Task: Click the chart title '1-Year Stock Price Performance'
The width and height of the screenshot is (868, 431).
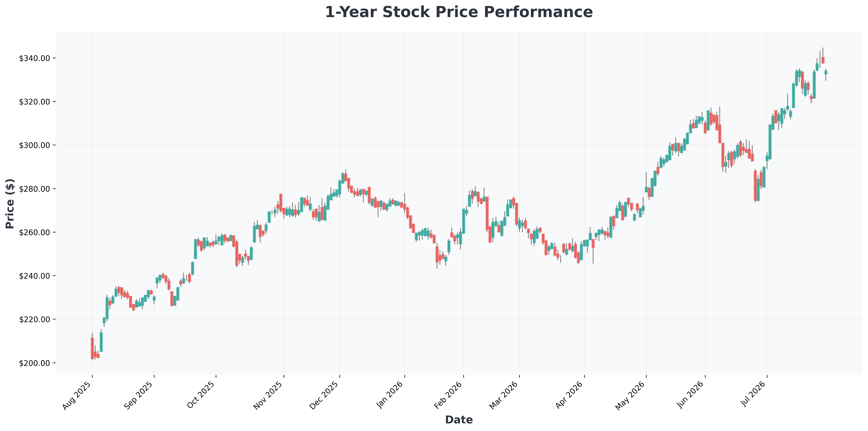Action: 459,13
